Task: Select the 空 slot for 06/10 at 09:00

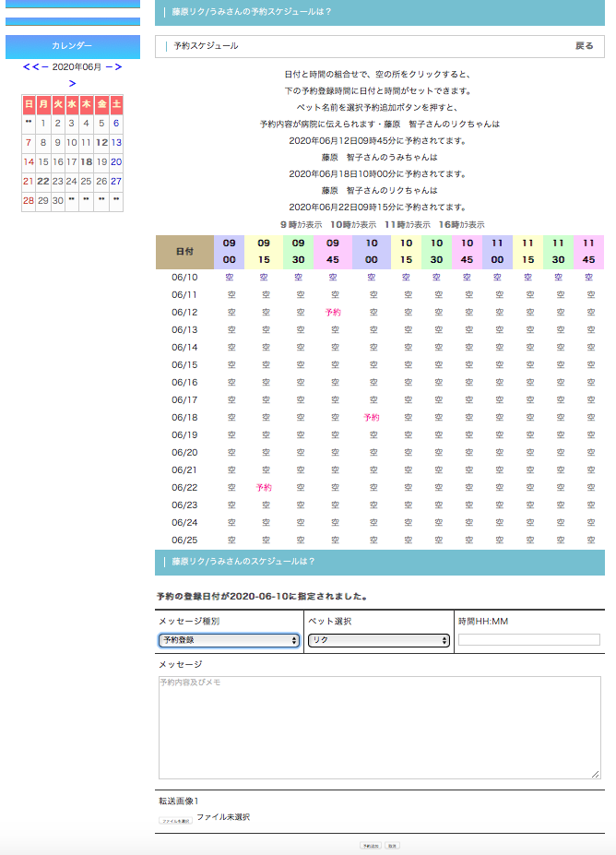Action: pyautogui.click(x=230, y=278)
